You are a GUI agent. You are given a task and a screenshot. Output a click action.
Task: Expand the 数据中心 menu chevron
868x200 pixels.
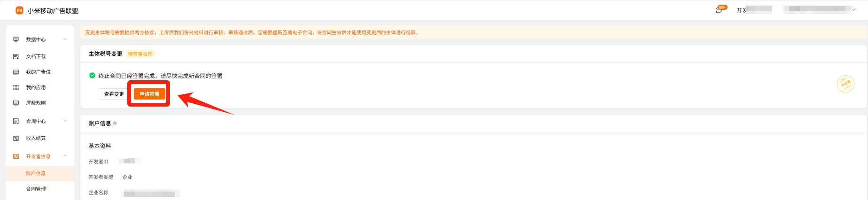click(x=65, y=39)
